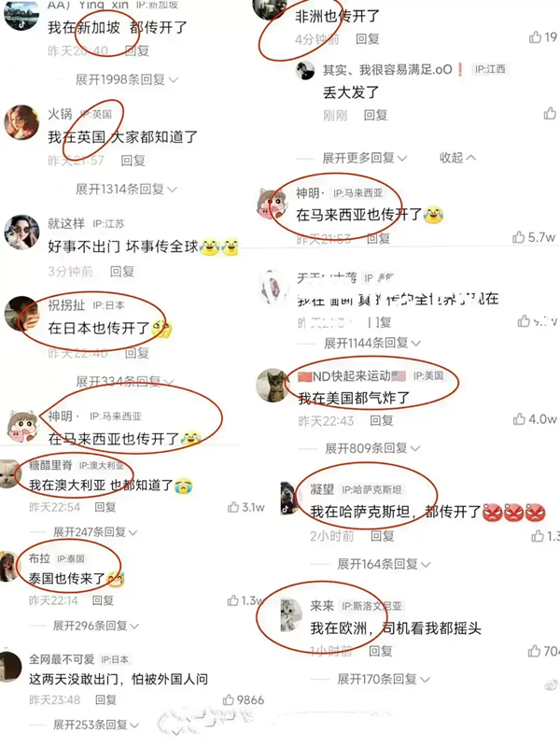The image size is (560, 747).
Task: Like the 丢大发了 reply
Action: coord(550,113)
